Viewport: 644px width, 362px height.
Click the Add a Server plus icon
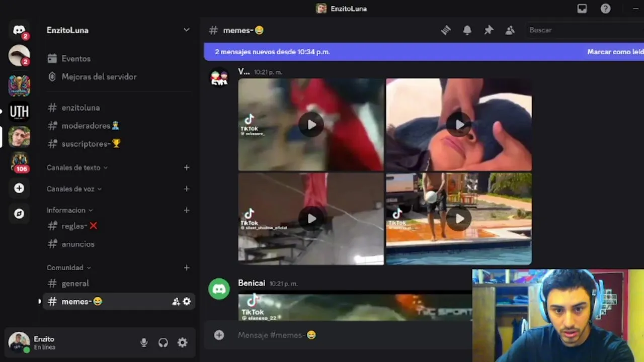pyautogui.click(x=19, y=188)
